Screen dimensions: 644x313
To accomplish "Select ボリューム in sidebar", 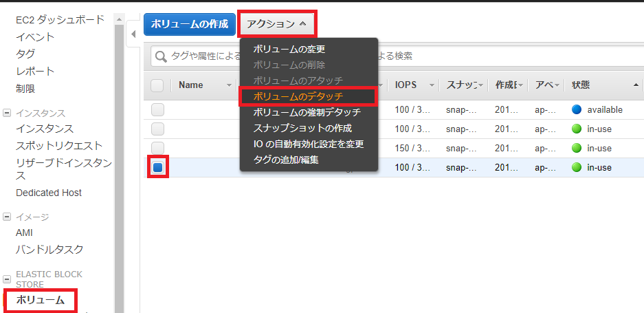I will [x=41, y=300].
